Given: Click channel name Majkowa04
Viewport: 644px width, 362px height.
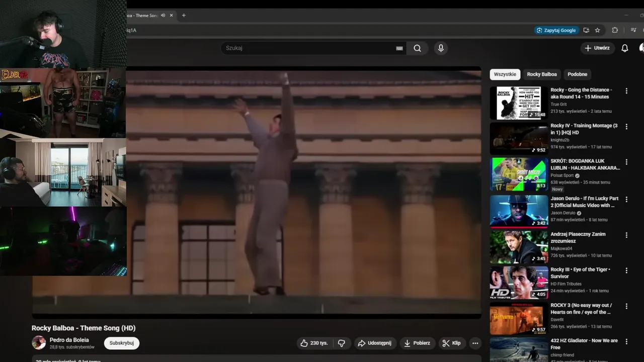Looking at the screenshot, I should tap(561, 249).
